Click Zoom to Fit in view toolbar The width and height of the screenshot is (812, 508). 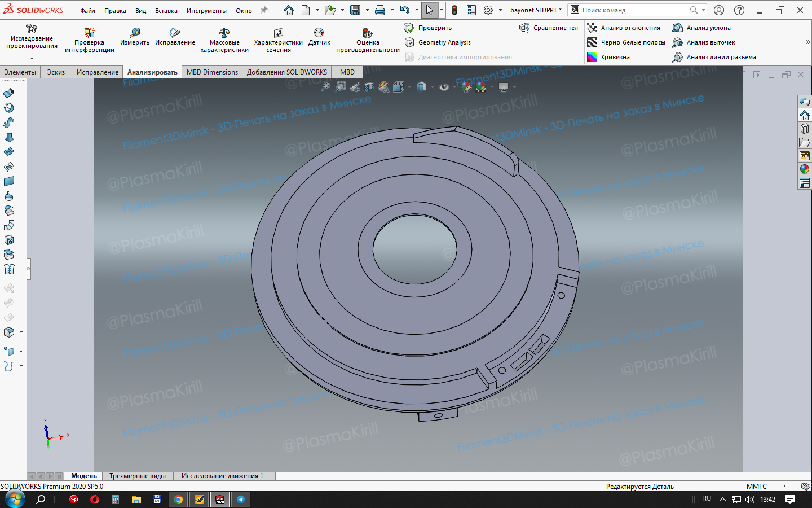325,87
